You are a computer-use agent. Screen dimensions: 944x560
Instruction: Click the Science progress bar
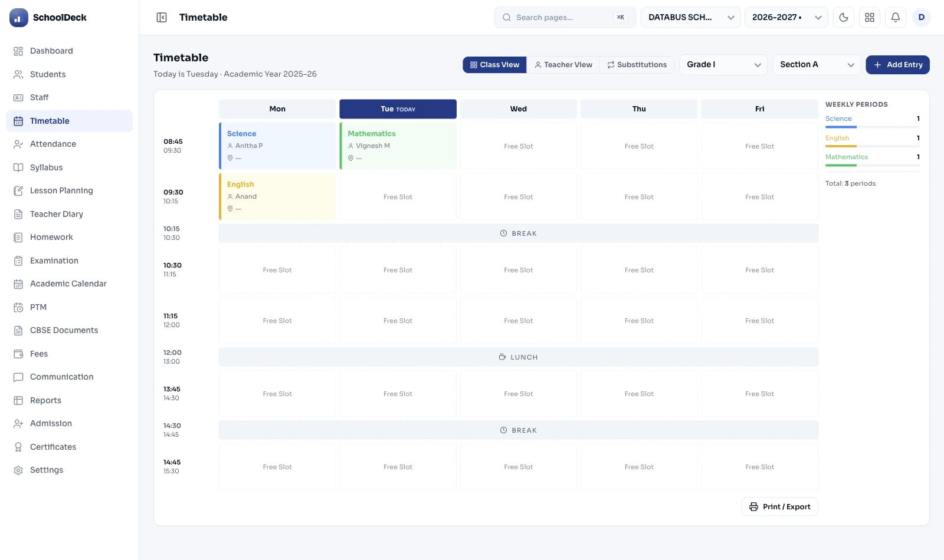(873, 127)
